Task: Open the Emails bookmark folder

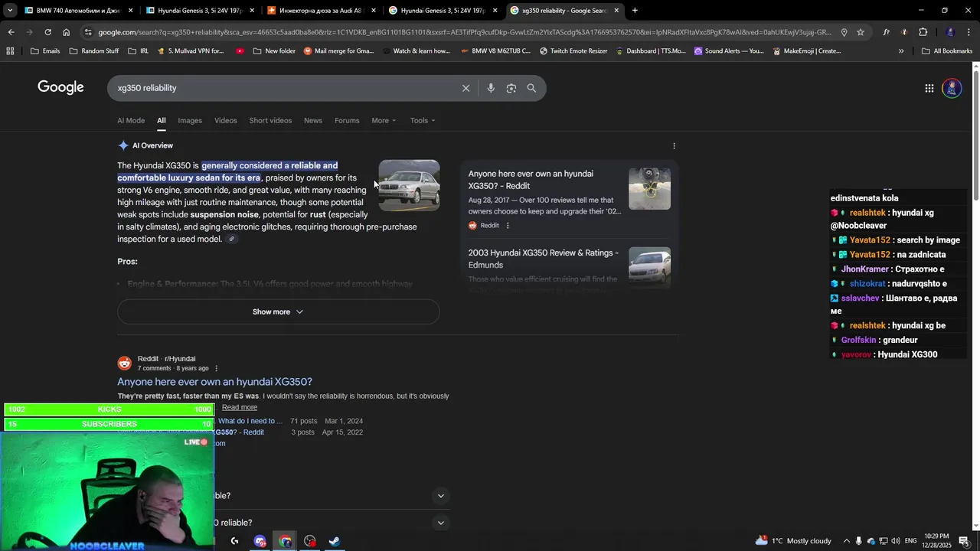Action: pyautogui.click(x=45, y=51)
